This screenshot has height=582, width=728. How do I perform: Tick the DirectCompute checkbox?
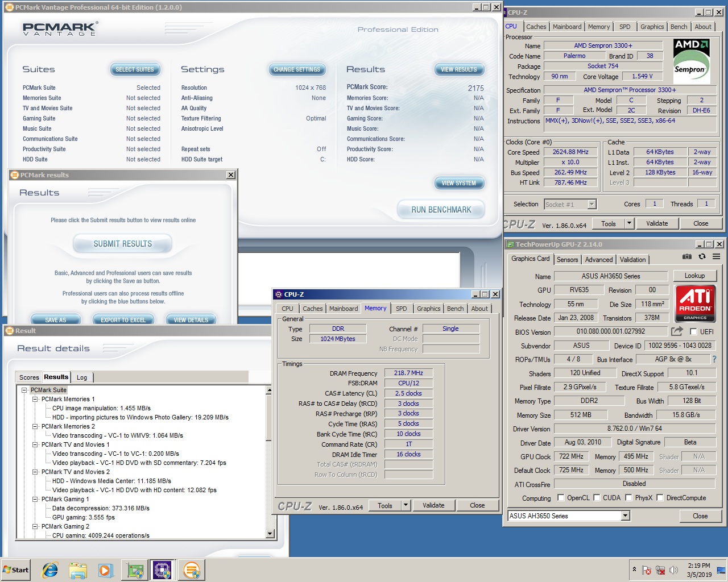coord(660,498)
